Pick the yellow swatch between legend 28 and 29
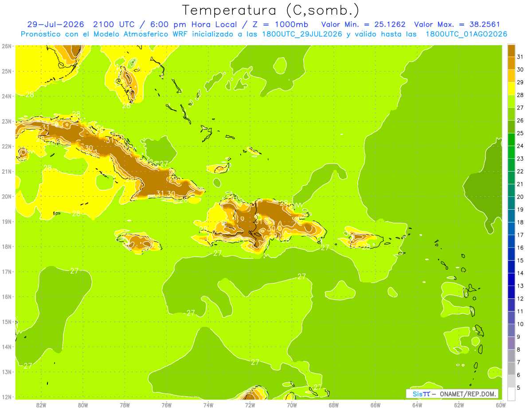Image resolution: width=532 pixels, height=411 pixels. click(x=511, y=88)
